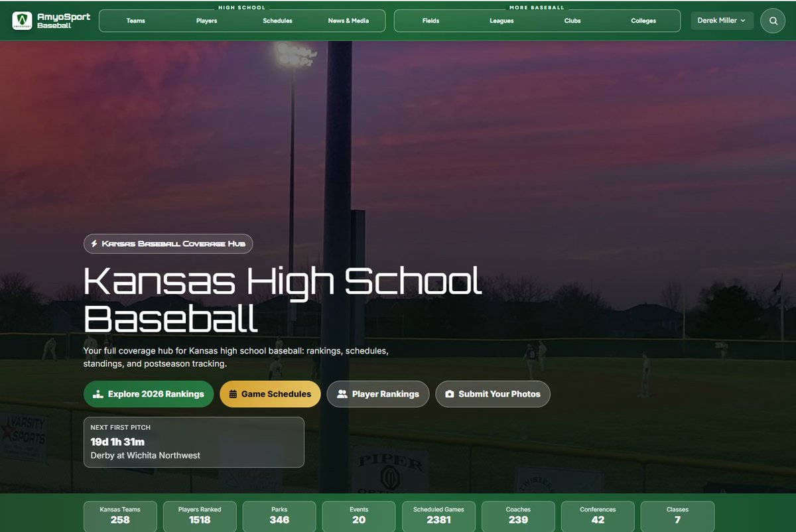Screen dimensions: 796x532
Task: Click the players icon on Player Rankings button
Action: tap(340, 394)
